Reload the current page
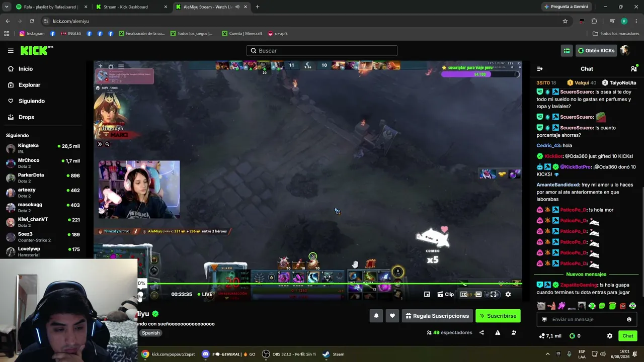Screen dimensions: 644x362 click(32, 21)
